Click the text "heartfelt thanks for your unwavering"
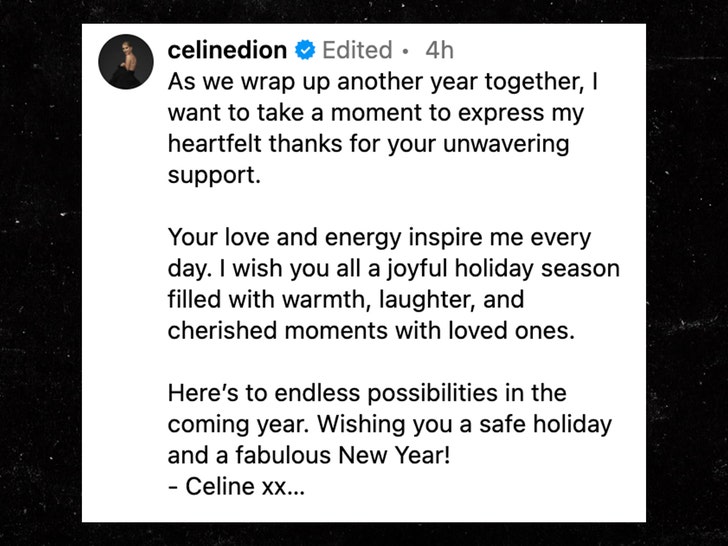Screen dimensions: 728x546 368,144
